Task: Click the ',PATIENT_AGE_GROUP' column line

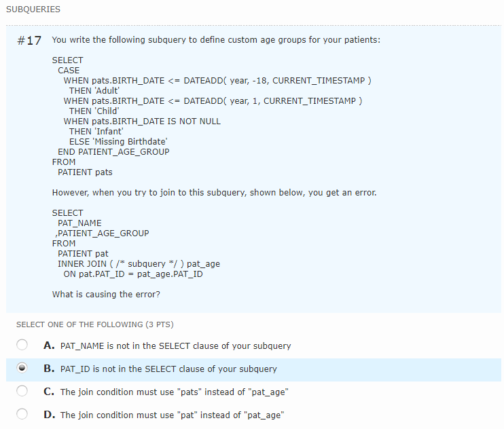Action: point(102,234)
